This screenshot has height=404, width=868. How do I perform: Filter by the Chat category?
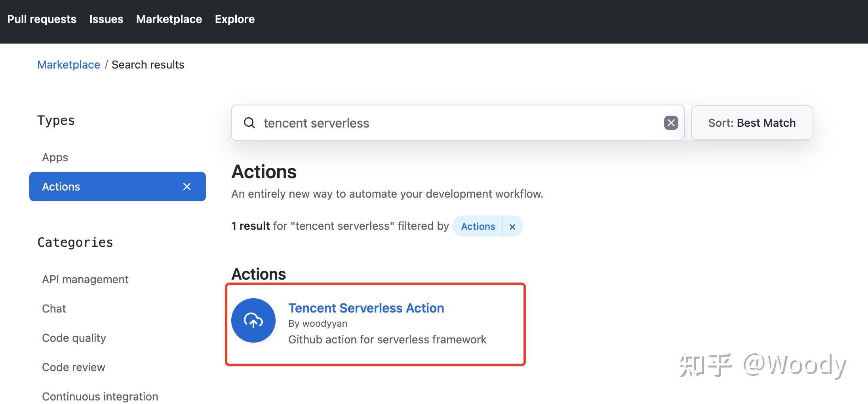pos(53,309)
